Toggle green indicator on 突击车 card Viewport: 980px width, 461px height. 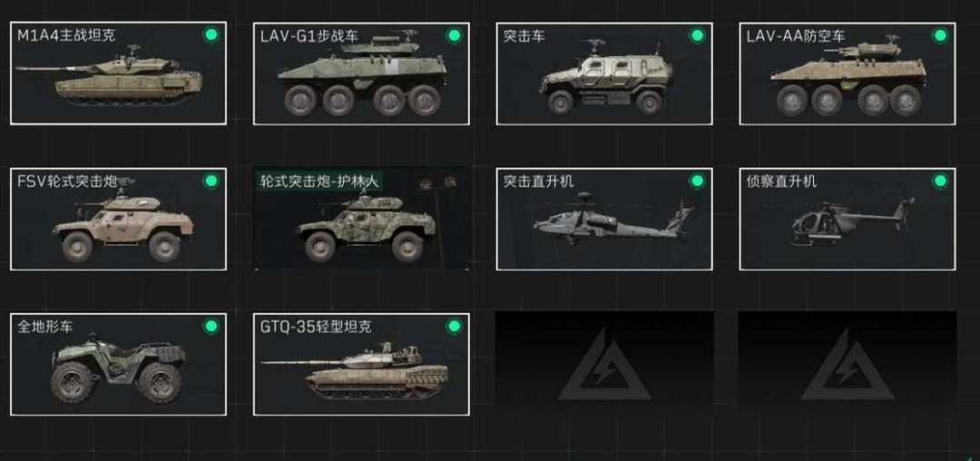(697, 35)
